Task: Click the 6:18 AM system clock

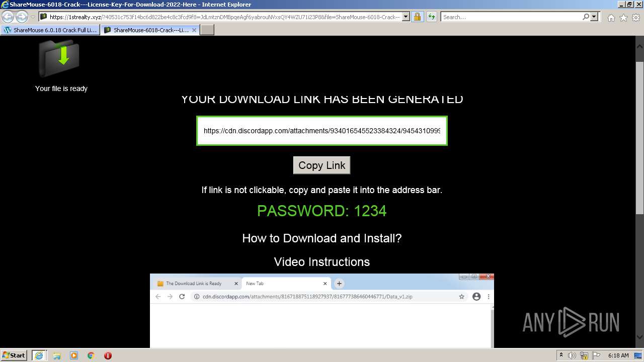Action: pos(618,355)
